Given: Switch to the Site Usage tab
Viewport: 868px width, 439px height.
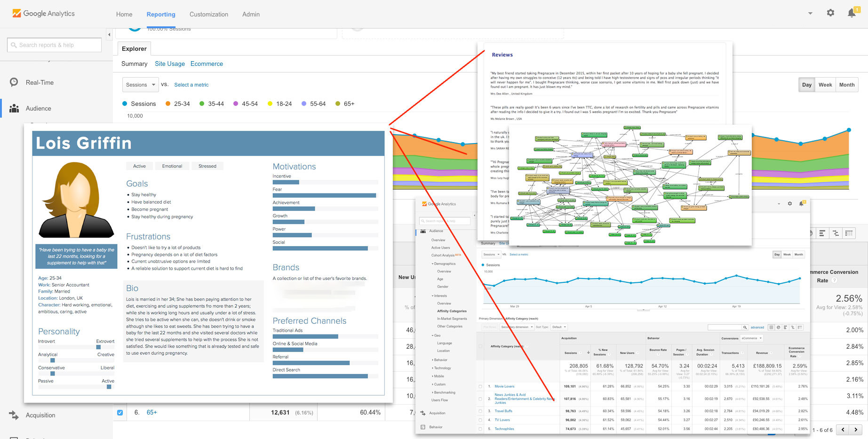Looking at the screenshot, I should 170,64.
